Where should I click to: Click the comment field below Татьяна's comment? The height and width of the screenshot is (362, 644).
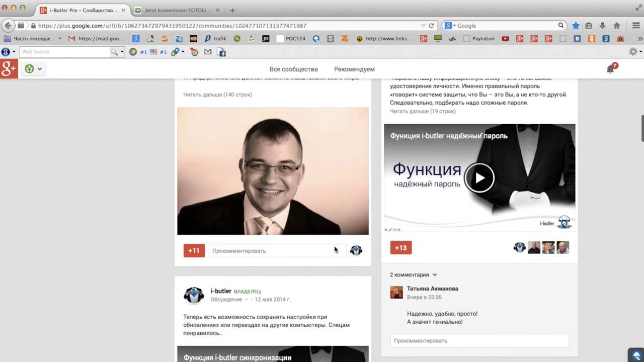pos(479,340)
